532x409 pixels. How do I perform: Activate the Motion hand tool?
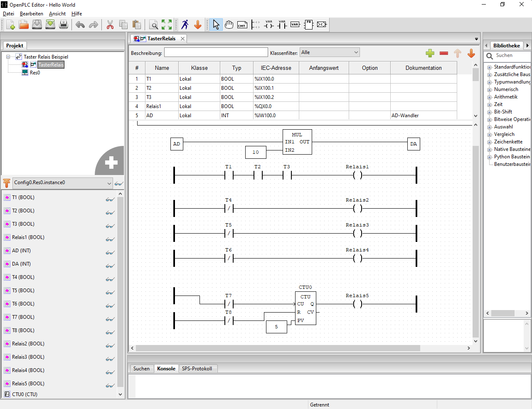229,25
